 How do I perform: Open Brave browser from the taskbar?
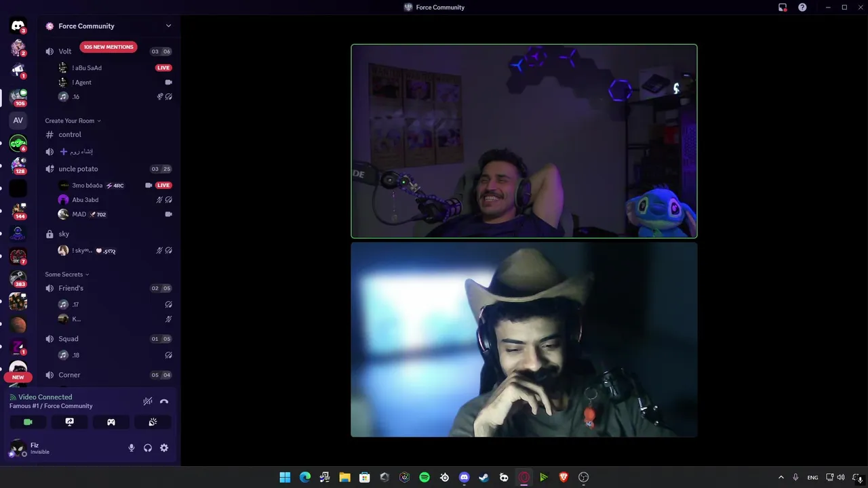[564, 477]
